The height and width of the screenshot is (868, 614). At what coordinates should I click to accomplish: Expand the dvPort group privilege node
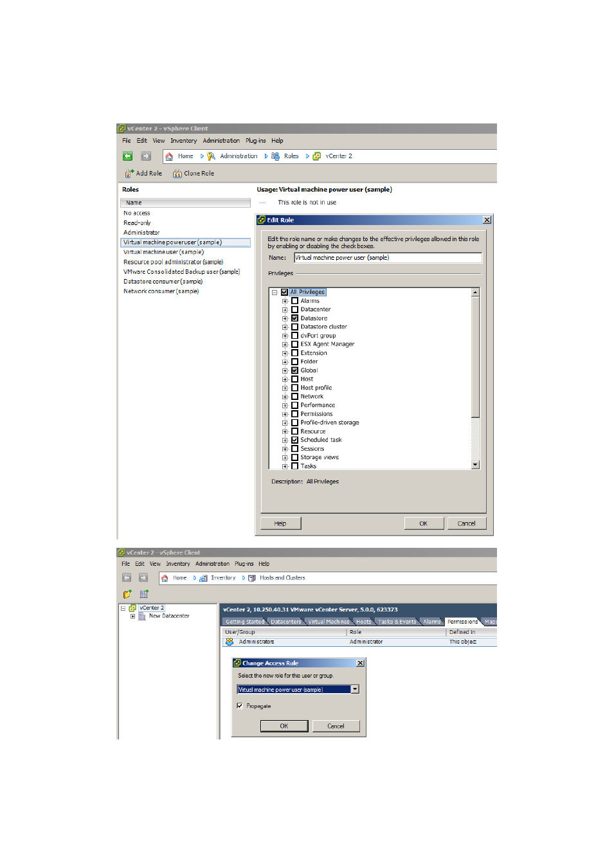[x=285, y=336]
